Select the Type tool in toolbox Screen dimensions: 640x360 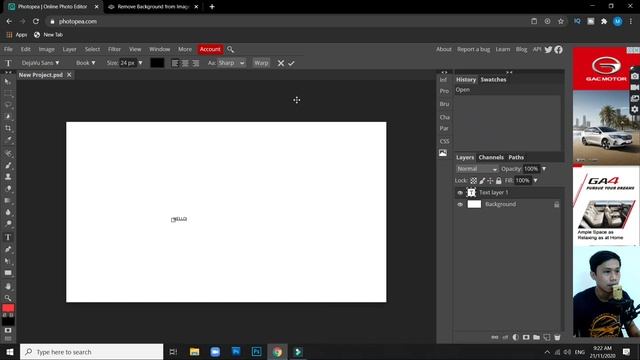[x=8, y=237]
